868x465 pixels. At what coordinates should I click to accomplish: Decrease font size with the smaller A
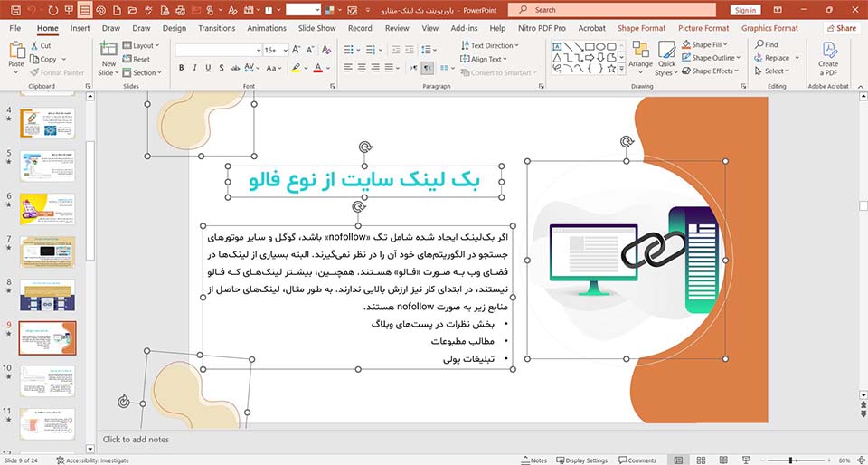310,50
